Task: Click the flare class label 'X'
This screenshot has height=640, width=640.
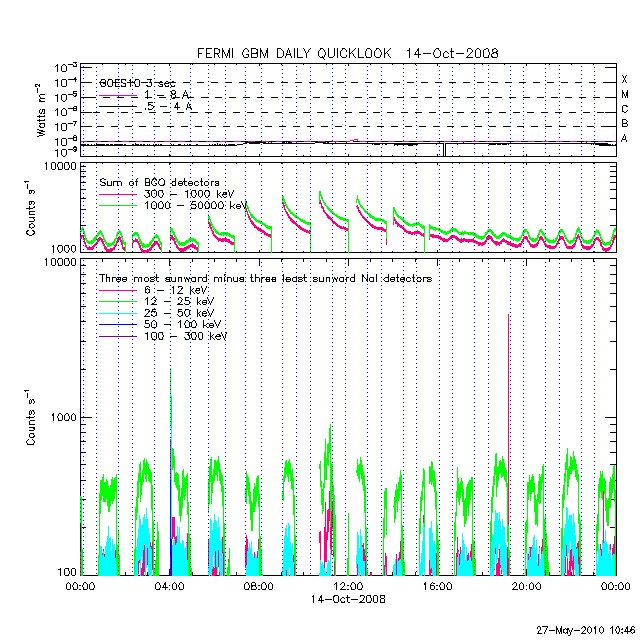Action: (x=624, y=79)
